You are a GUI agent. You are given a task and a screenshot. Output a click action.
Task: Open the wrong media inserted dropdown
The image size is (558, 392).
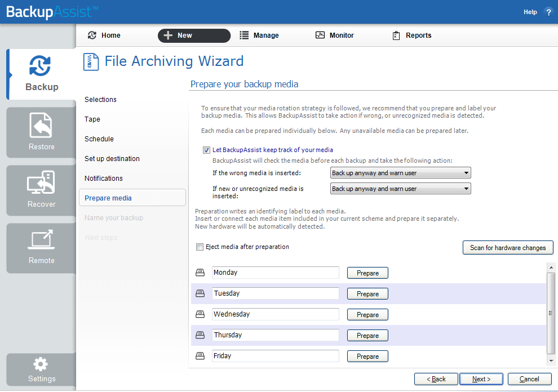coord(400,173)
